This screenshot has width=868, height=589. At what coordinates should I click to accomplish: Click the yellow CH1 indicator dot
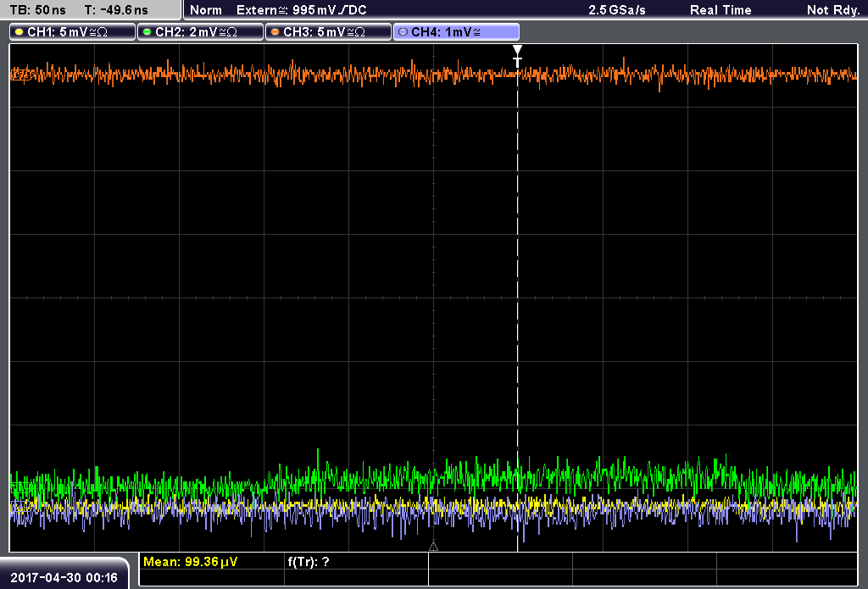click(x=19, y=32)
